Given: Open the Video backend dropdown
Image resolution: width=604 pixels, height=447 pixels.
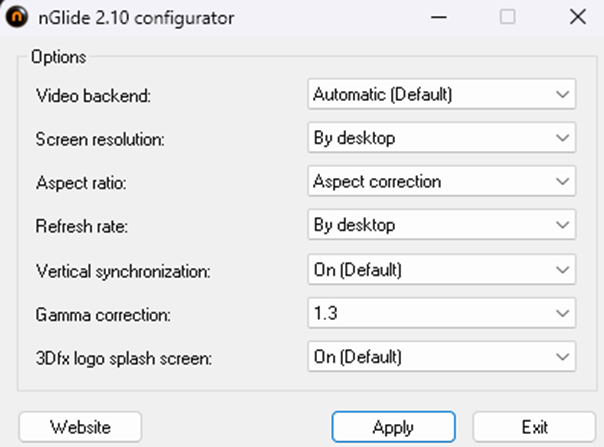Looking at the screenshot, I should (x=441, y=95).
